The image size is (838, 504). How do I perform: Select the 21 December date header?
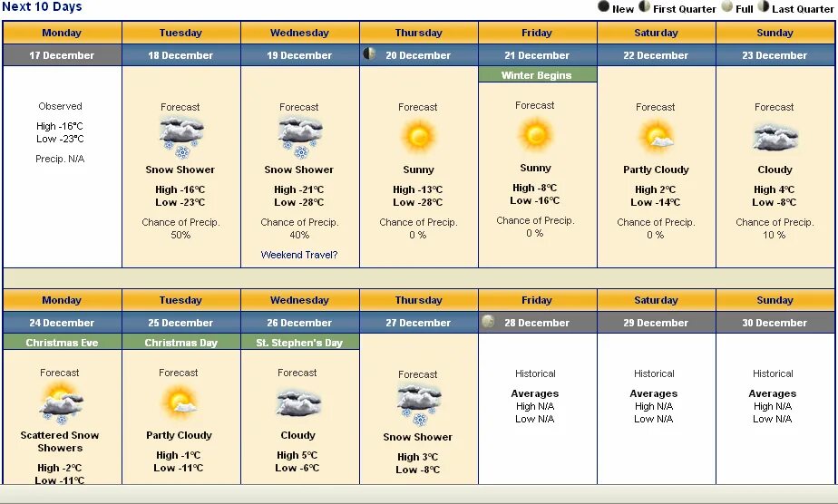[538, 55]
